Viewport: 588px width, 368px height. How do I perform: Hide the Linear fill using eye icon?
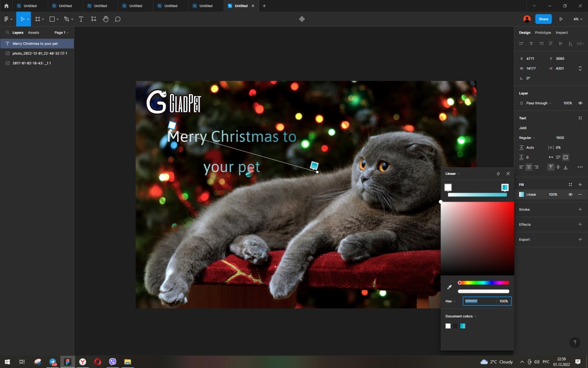coord(570,195)
